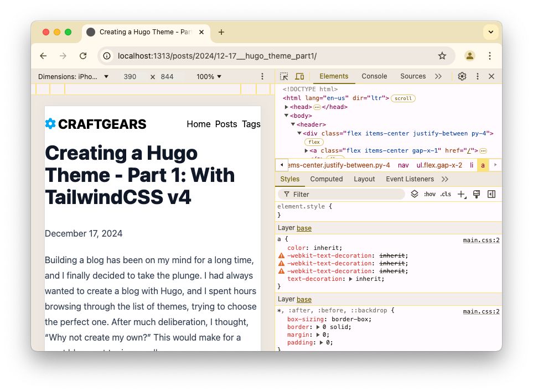Add a new style rule with plus icon
Viewport: 533px width, 392px height.
(462, 194)
